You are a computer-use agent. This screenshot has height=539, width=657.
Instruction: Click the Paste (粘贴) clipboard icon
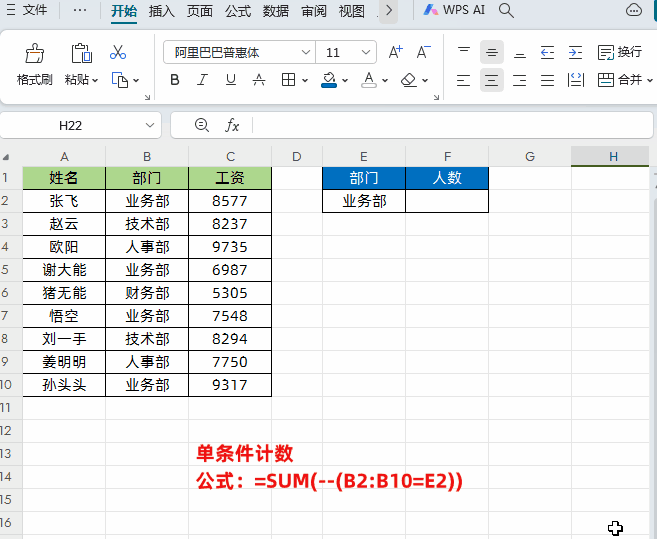[x=81, y=53]
